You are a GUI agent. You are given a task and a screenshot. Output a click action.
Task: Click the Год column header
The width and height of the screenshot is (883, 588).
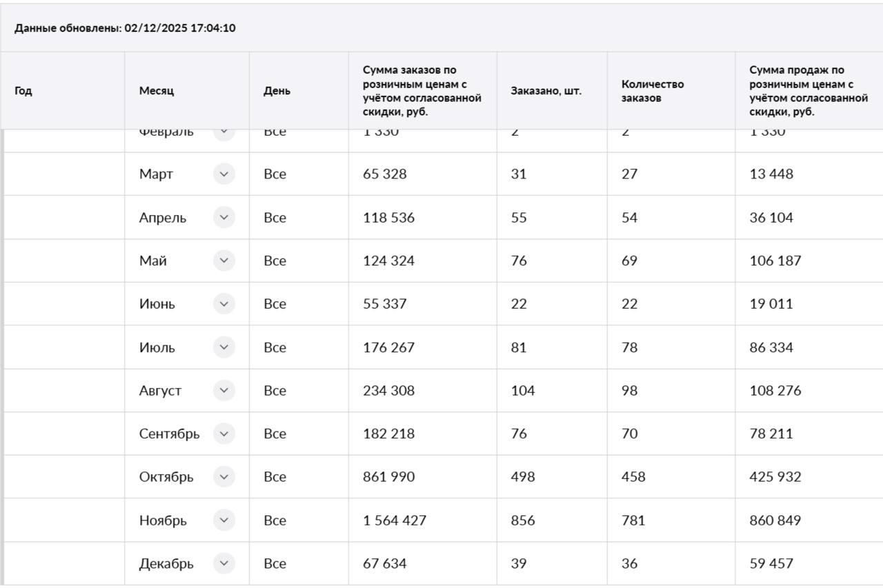click(x=23, y=91)
